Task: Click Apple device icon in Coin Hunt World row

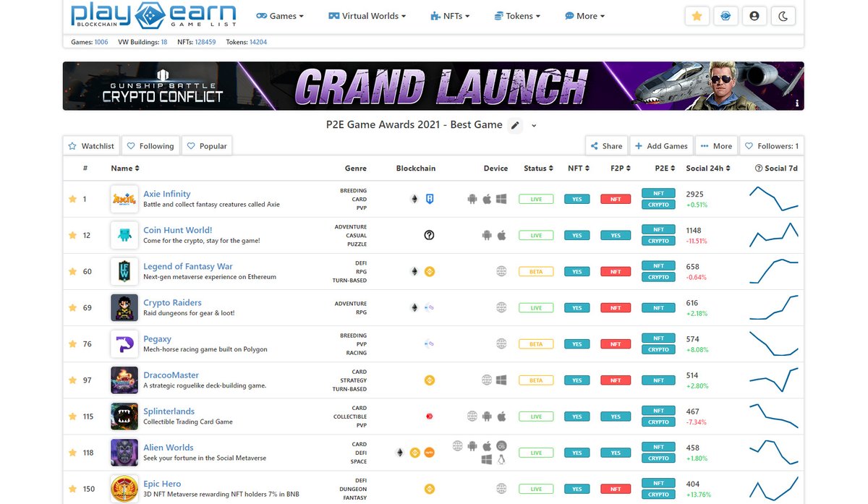Action: tap(502, 235)
